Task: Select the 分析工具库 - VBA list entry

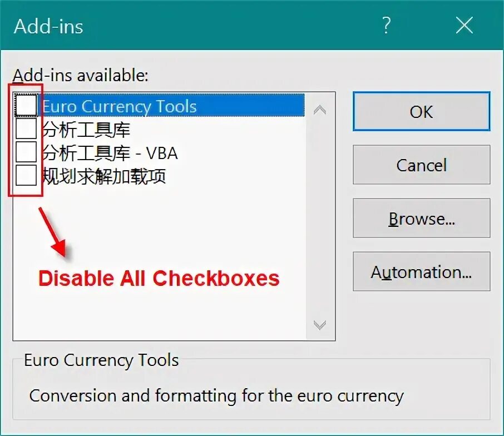Action: coord(110,152)
